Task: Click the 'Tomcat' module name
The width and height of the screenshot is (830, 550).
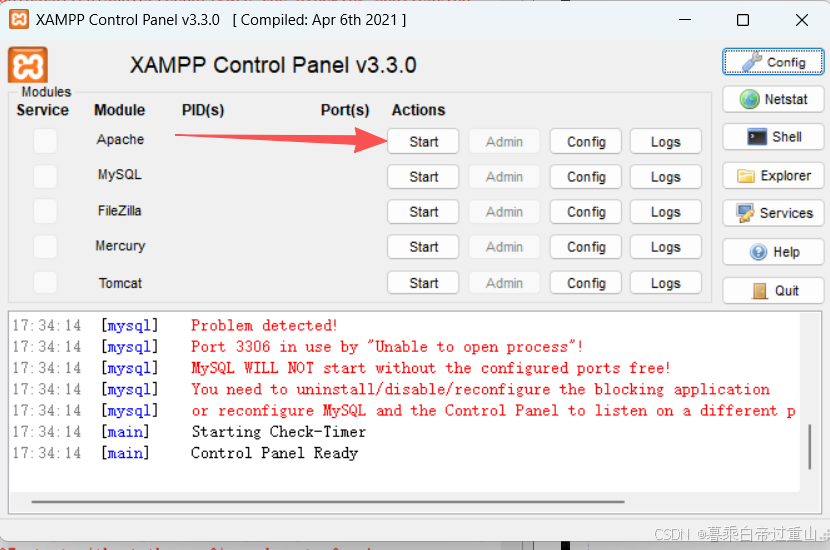Action: pyautogui.click(x=120, y=283)
